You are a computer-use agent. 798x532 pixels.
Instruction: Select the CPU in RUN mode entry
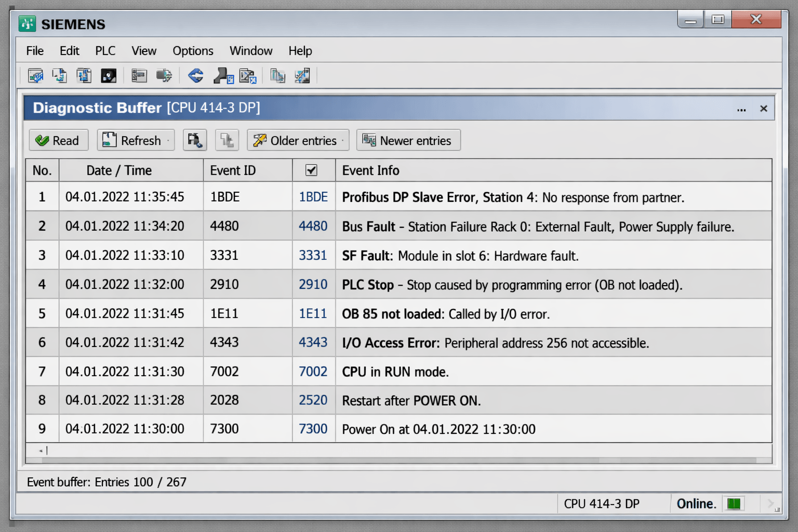click(x=398, y=371)
